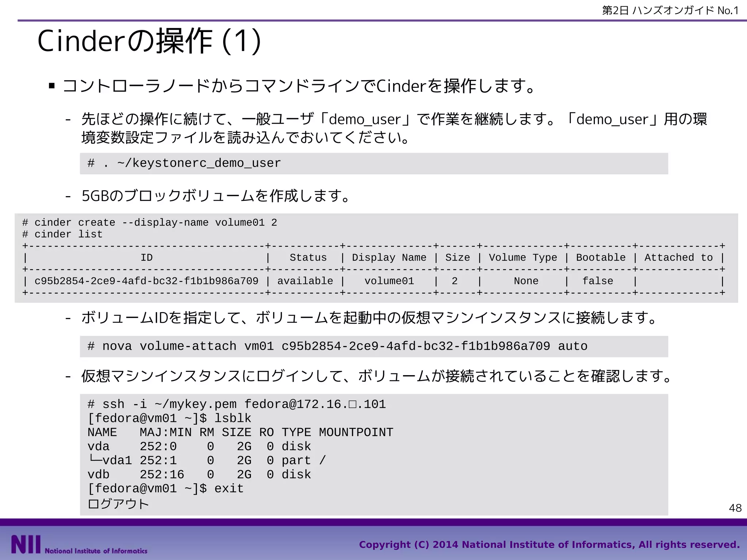Click the NII logo in footer

pos(26,544)
